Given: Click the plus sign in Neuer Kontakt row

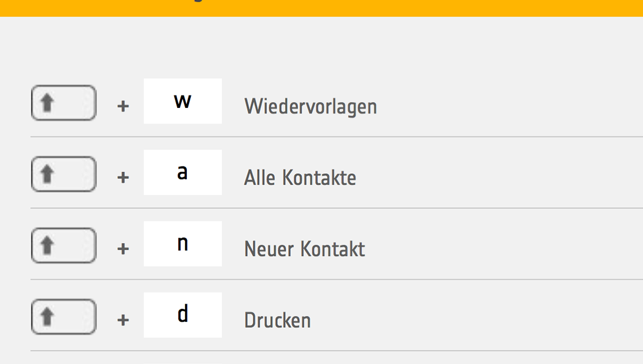Looking at the screenshot, I should click(123, 249).
